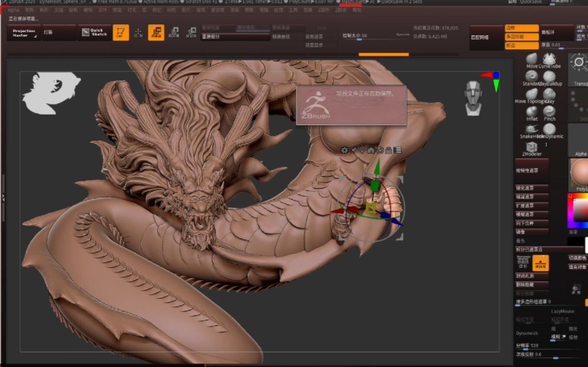Click the 删除隐藏 button
The height and width of the screenshot is (367, 588).
(x=532, y=285)
